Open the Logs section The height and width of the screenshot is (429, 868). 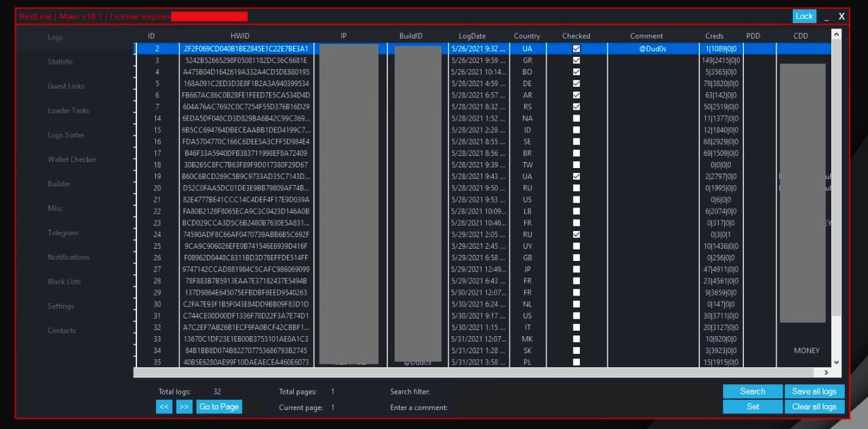click(55, 37)
